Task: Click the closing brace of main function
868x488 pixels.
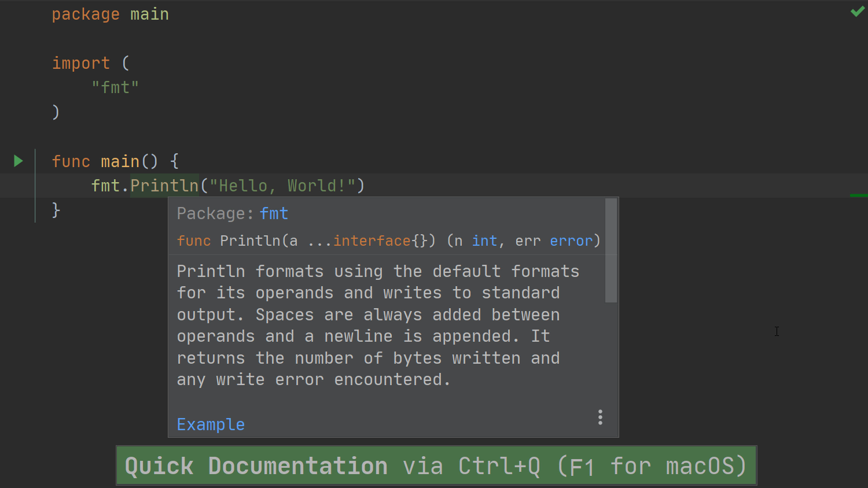Action: click(56, 209)
